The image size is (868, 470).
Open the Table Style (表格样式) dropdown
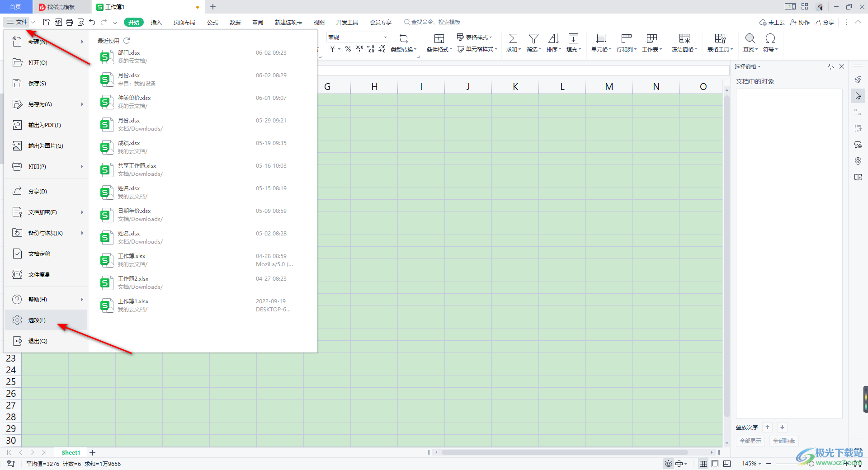[x=474, y=37]
